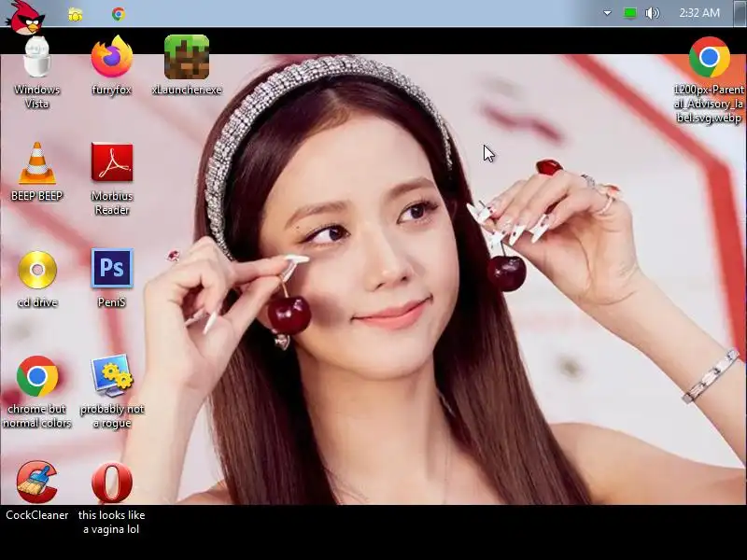
Task: Select the probably not a rogue icon
Action: [112, 375]
